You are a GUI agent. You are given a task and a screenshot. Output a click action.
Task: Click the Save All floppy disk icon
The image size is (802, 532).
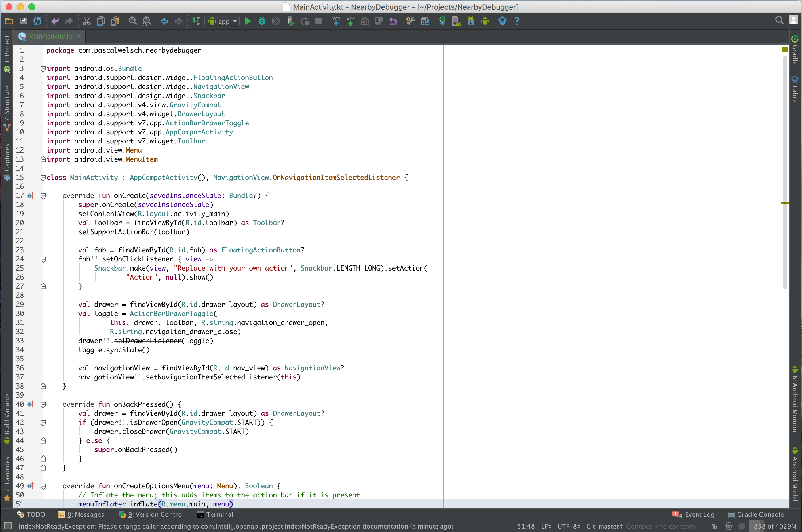point(23,21)
